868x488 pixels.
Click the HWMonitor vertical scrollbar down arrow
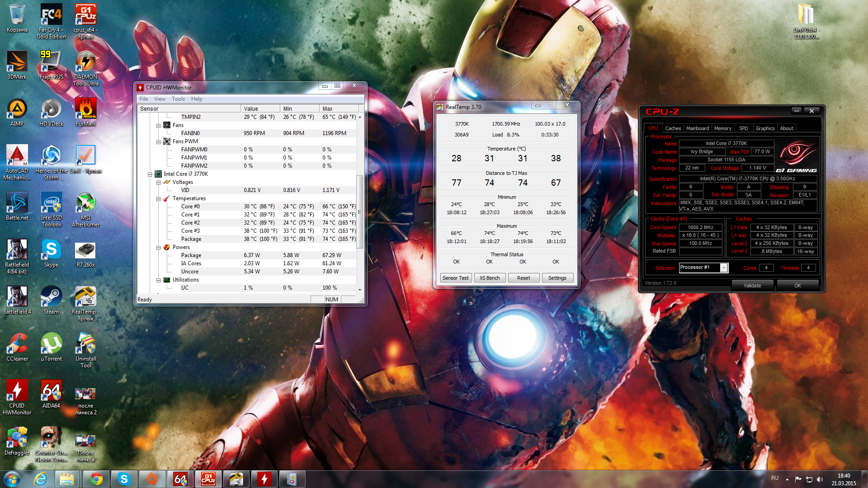point(360,290)
